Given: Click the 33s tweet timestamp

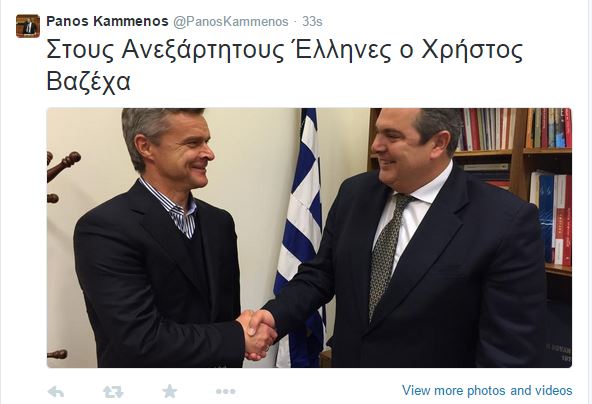Looking at the screenshot, I should pyautogui.click(x=312, y=22).
